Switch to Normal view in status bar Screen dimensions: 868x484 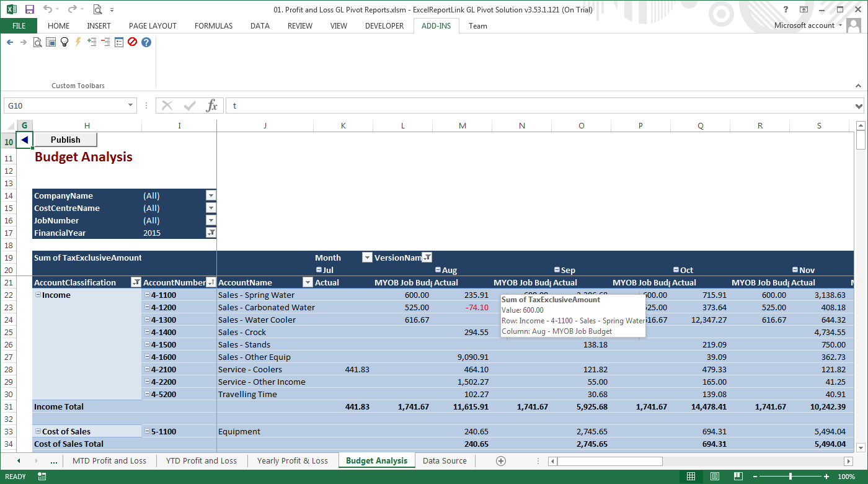691,477
